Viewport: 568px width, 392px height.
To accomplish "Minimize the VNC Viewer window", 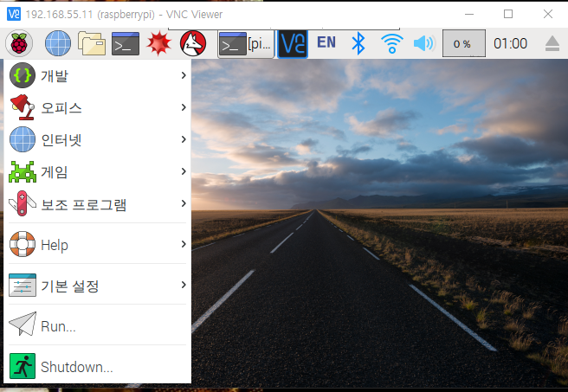I will [469, 14].
